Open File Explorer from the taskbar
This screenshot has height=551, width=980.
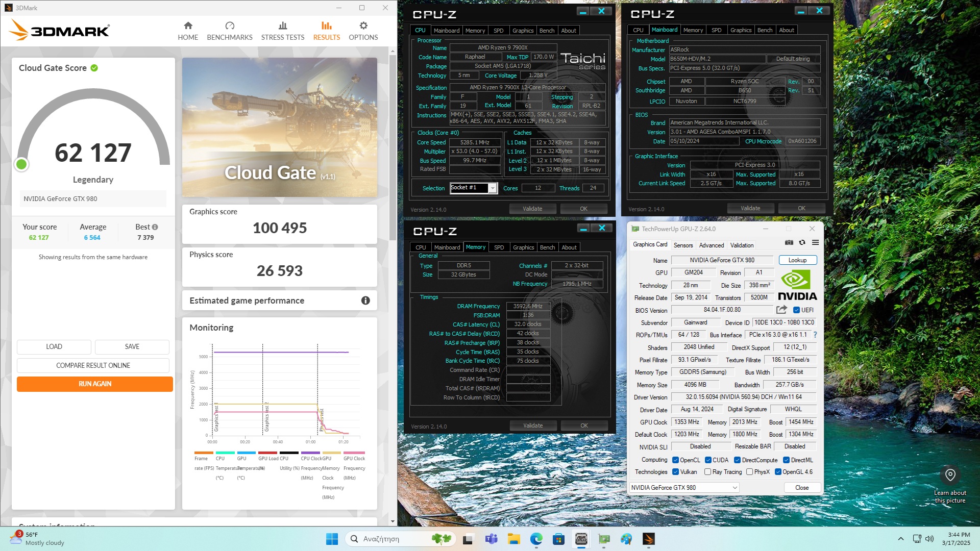513,539
